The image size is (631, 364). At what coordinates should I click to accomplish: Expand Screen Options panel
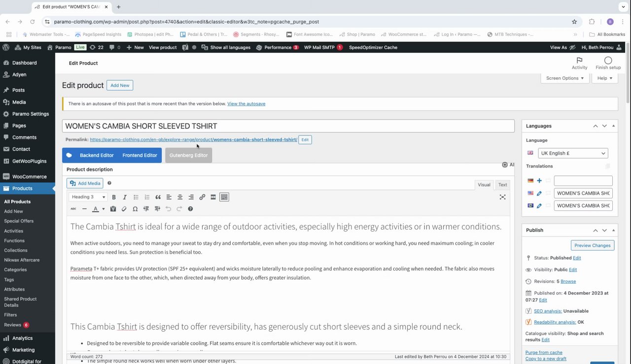coord(564,78)
